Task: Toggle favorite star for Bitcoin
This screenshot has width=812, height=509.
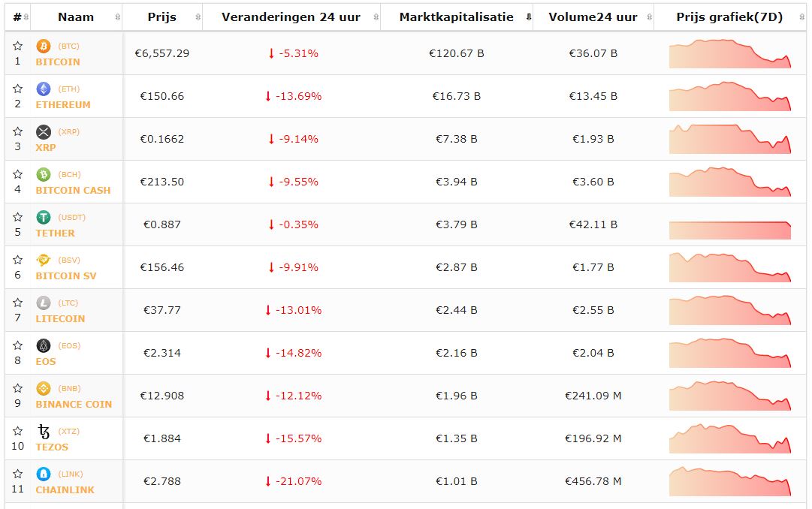Action: (18, 47)
